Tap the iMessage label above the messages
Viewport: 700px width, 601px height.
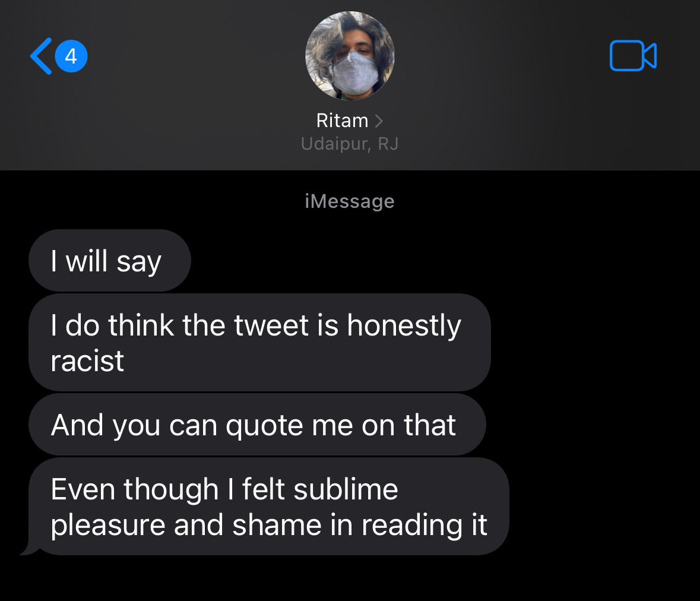pyautogui.click(x=350, y=201)
